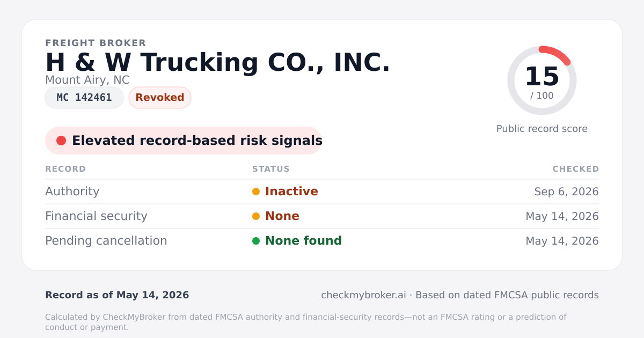The width and height of the screenshot is (644, 338).
Task: Click the Revoked status badge
Action: (x=160, y=98)
